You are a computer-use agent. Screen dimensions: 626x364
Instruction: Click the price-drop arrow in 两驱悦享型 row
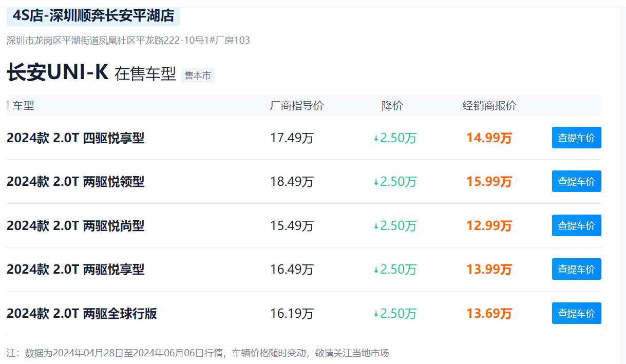[376, 270]
